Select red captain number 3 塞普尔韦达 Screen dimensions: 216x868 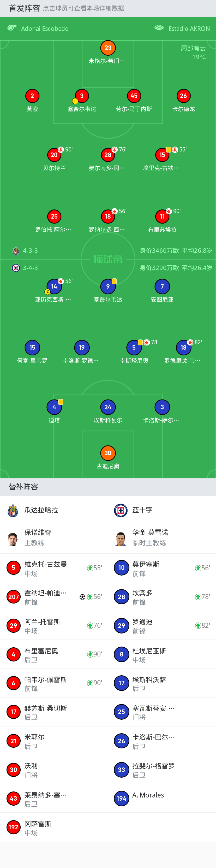click(82, 96)
